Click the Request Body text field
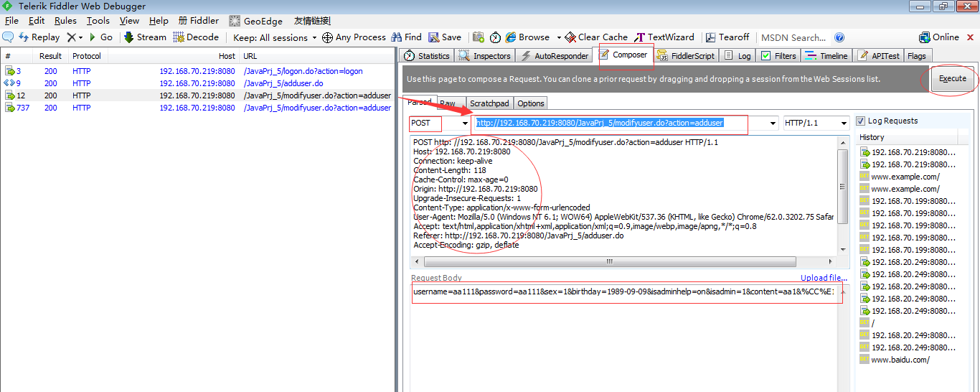The height and width of the screenshot is (392, 980). pyautogui.click(x=623, y=292)
